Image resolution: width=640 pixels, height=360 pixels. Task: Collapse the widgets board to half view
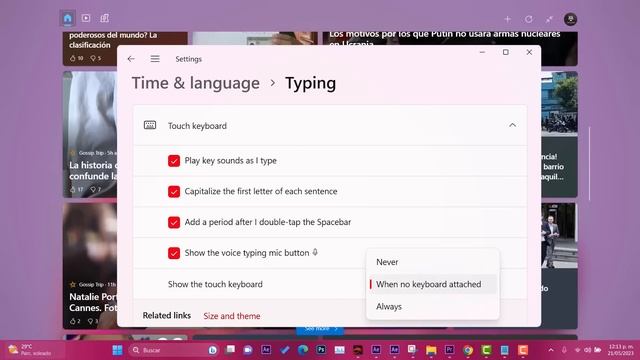click(549, 19)
